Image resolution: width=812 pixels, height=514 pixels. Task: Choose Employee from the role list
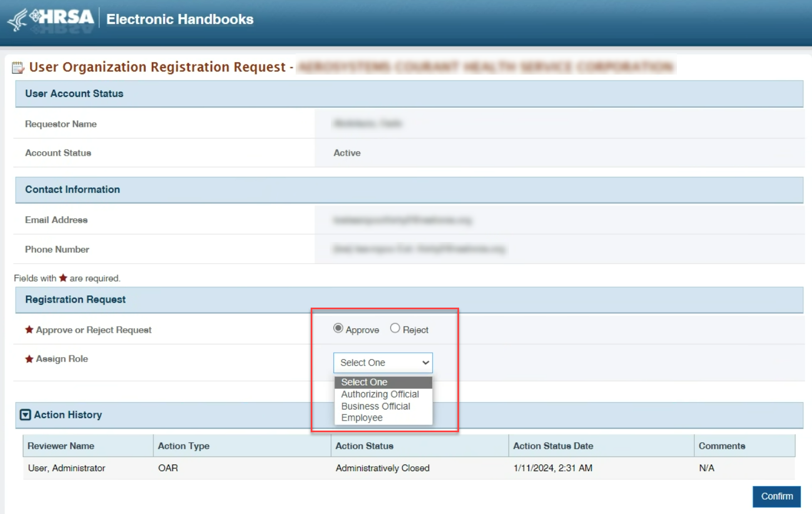(383, 418)
